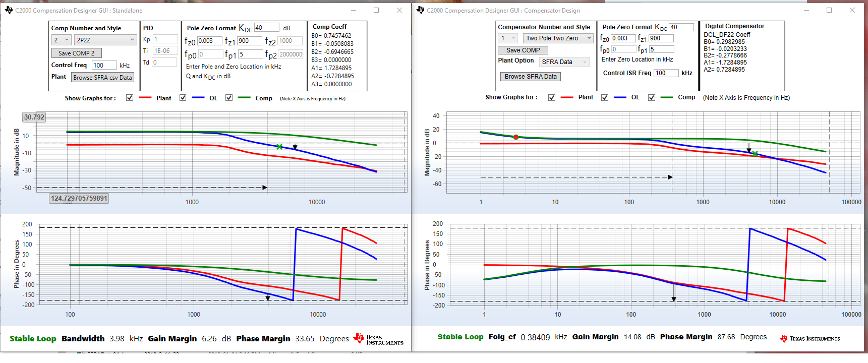Toggle OL graph checkbox in Standalone window
Image resolution: width=868 pixels, height=363 pixels.
183,98
